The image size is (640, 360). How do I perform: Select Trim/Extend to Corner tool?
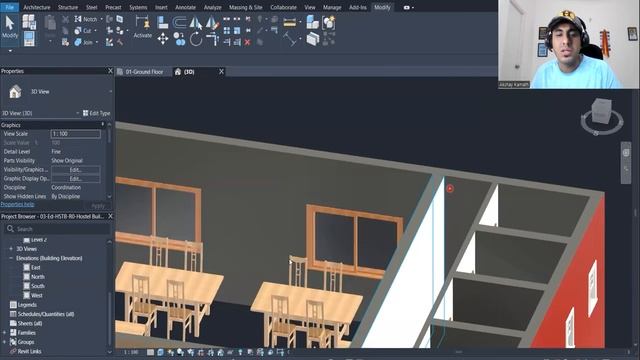[x=212, y=40]
